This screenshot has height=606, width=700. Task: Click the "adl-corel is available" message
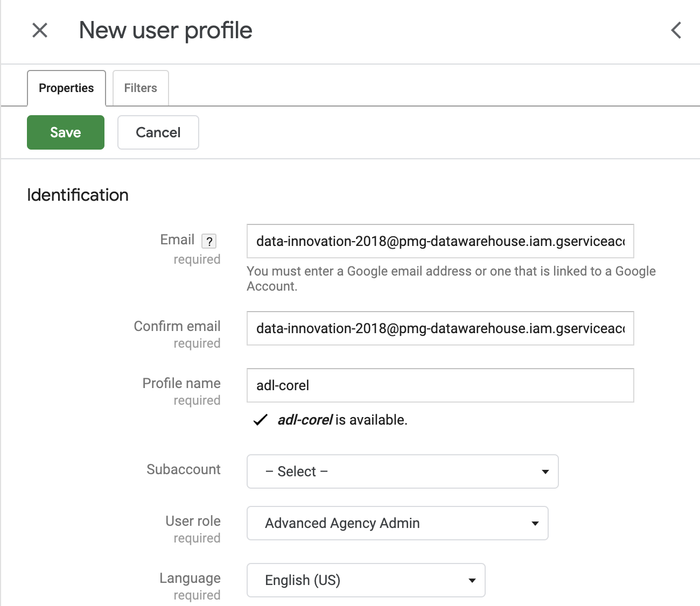(342, 420)
